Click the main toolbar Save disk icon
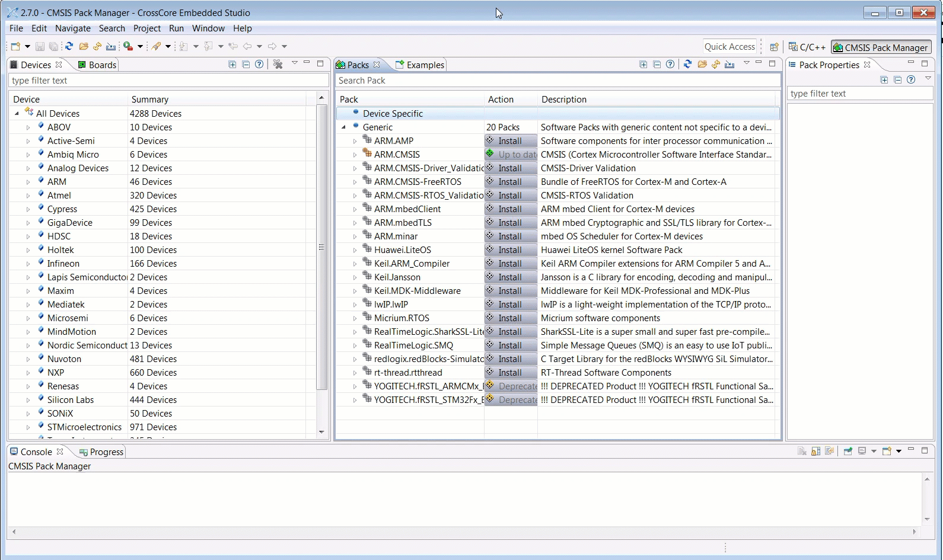The width and height of the screenshot is (943, 560). coord(40,46)
